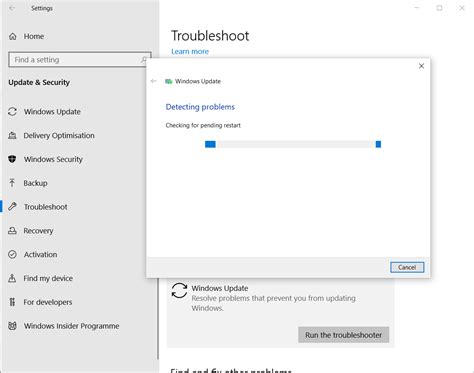
Task: Click the Windows Security shield icon
Action: coord(12,159)
